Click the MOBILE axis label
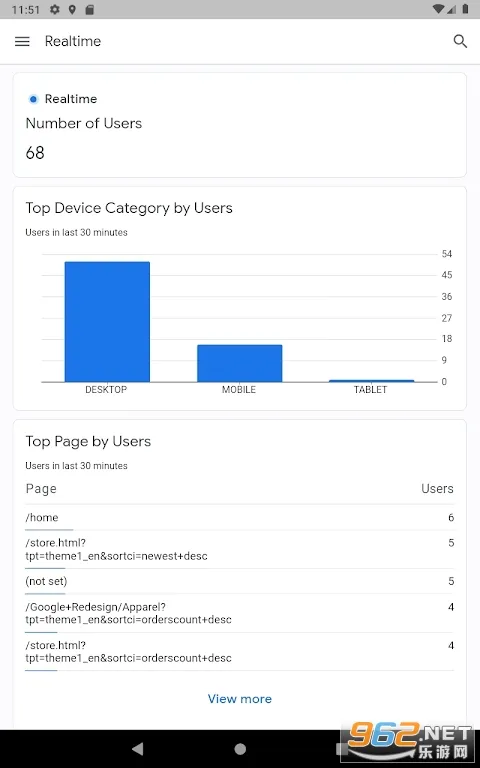 (239, 390)
